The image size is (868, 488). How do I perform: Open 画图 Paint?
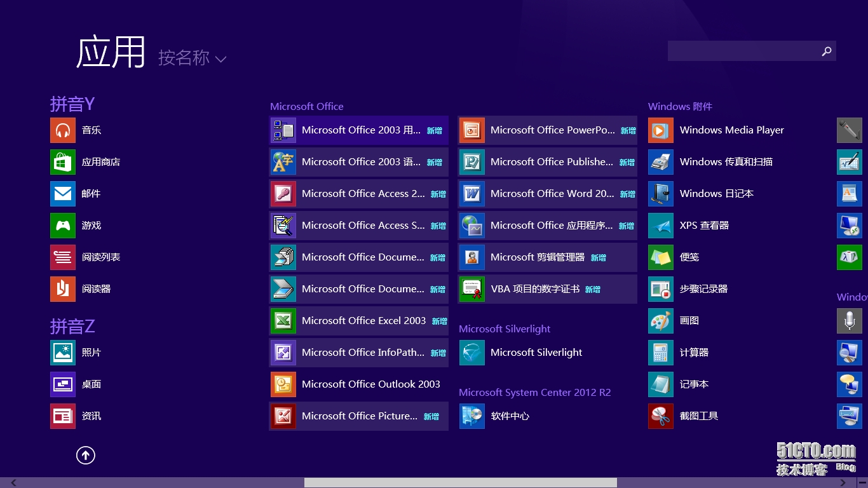(x=674, y=321)
